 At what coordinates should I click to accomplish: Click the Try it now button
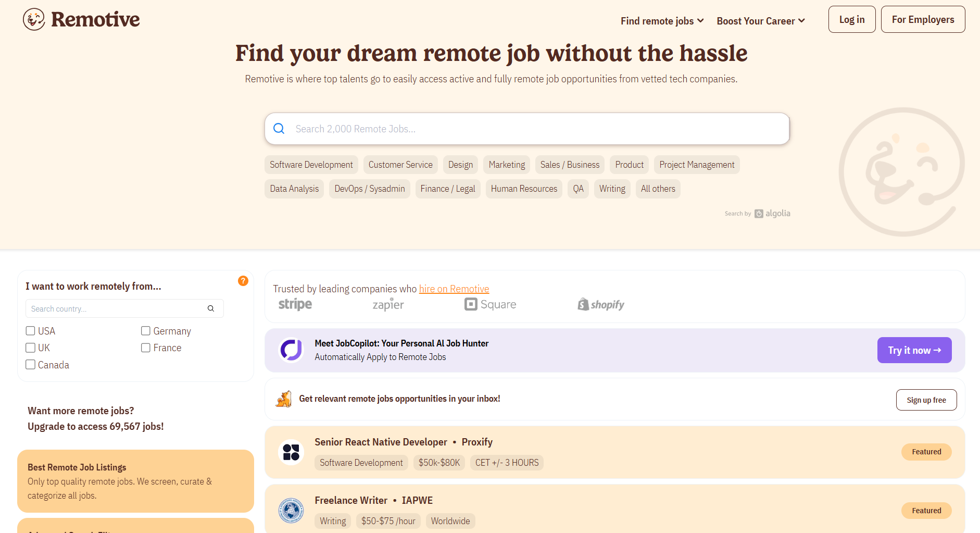pyautogui.click(x=914, y=350)
